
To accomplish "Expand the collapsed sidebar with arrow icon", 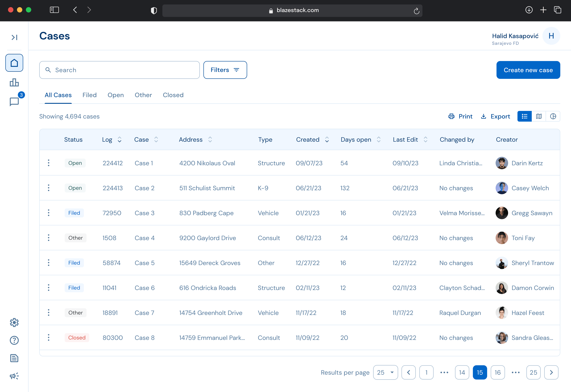I will tap(14, 37).
